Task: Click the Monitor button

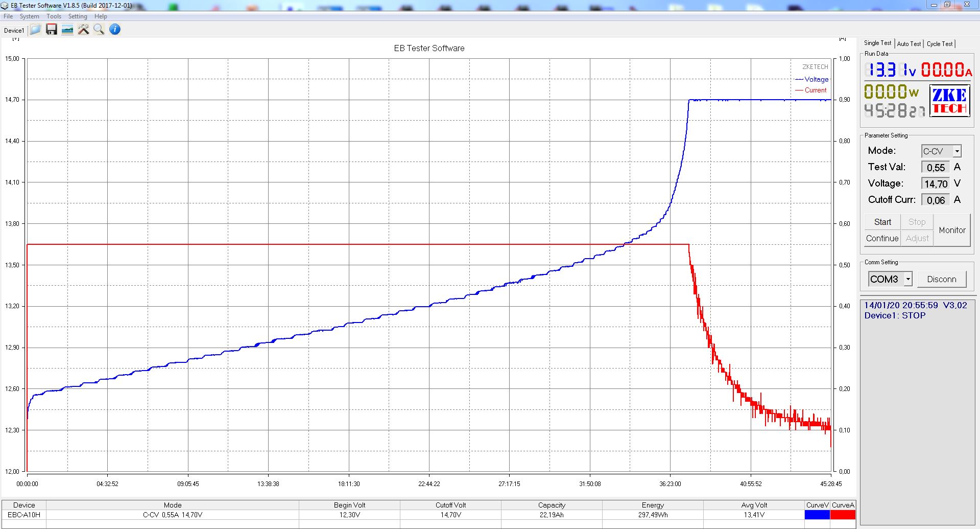Action: pos(952,230)
